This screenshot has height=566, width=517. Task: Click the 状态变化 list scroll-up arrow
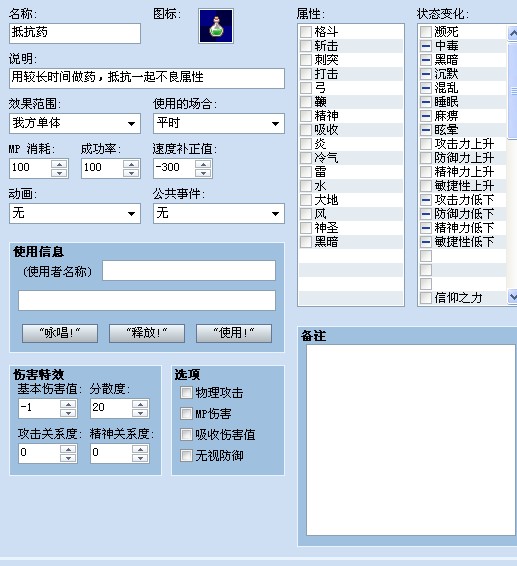[x=512, y=33]
